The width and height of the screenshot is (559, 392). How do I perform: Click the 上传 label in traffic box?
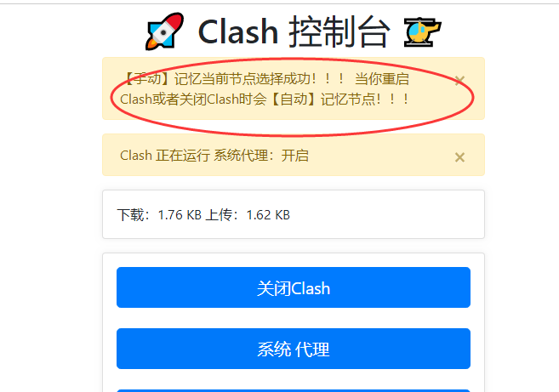click(x=219, y=215)
